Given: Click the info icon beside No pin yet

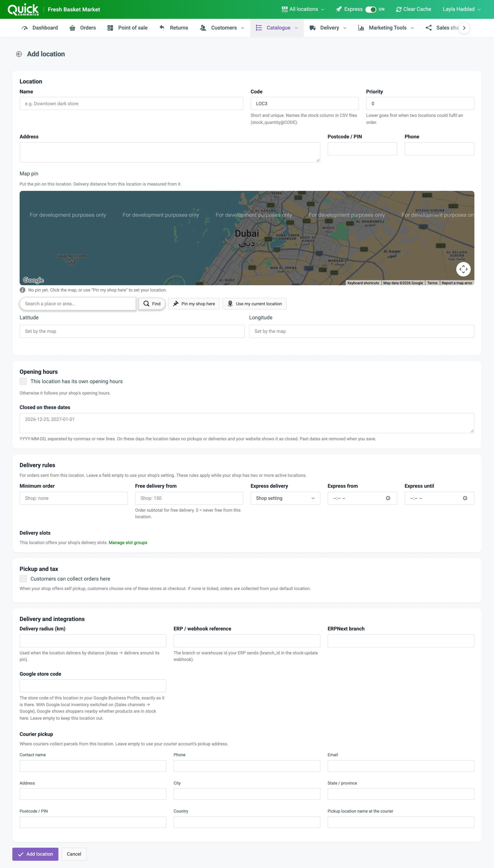Looking at the screenshot, I should [x=22, y=290].
